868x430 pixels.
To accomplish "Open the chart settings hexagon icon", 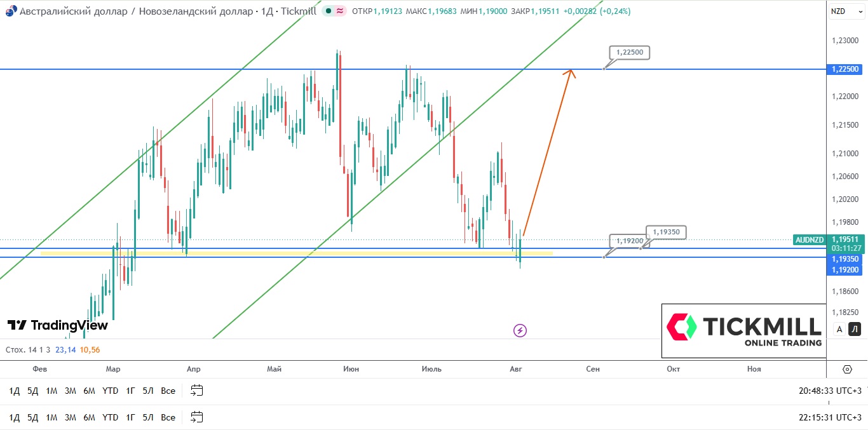I will (x=847, y=369).
